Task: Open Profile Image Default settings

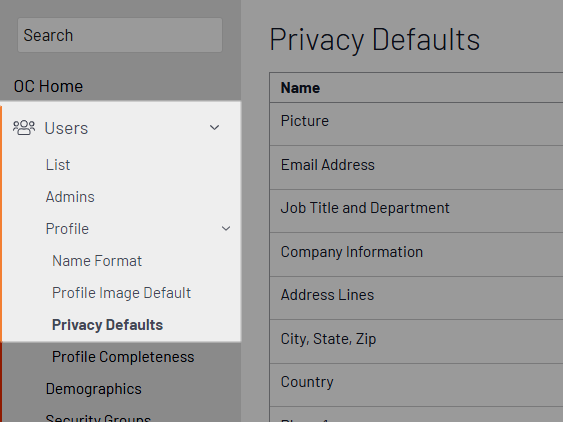Action: click(x=121, y=293)
